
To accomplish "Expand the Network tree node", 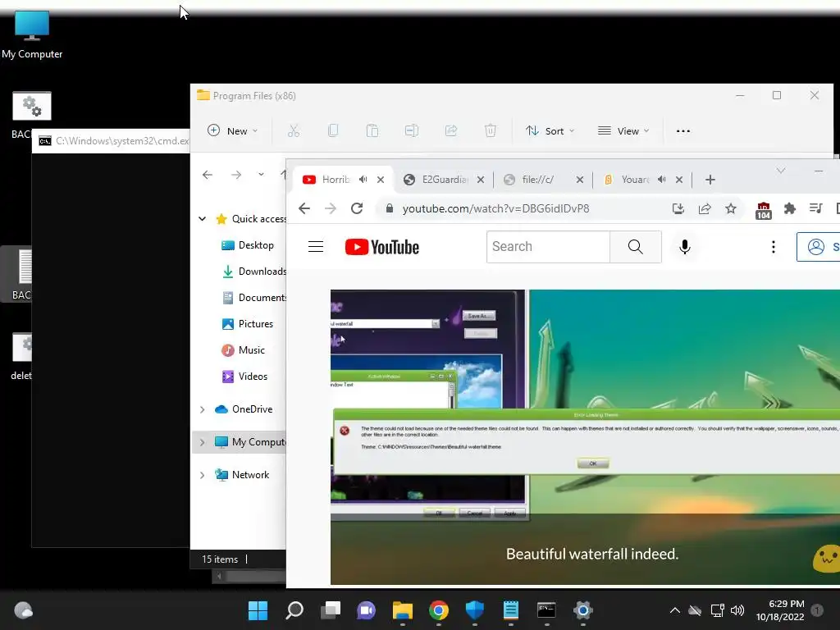I will pyautogui.click(x=202, y=475).
